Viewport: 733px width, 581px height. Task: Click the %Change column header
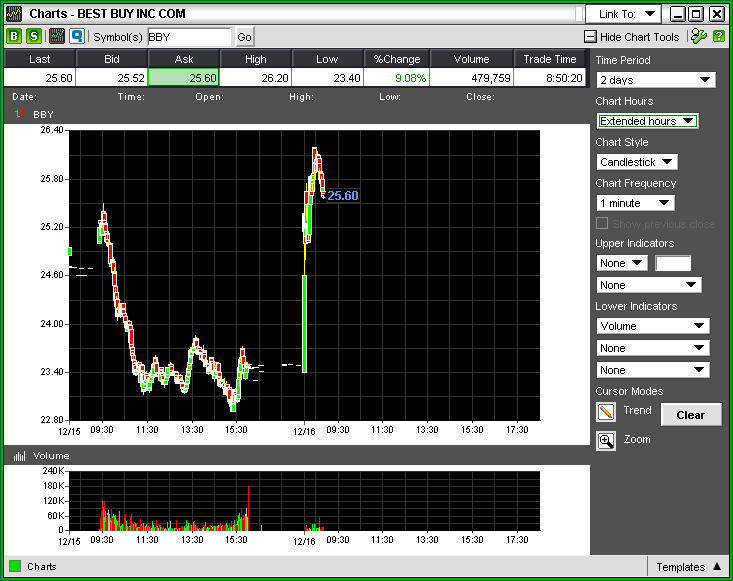click(396, 59)
